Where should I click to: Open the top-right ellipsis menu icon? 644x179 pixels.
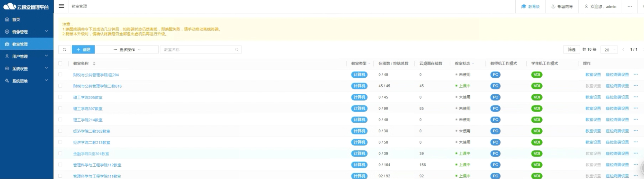point(630,6)
